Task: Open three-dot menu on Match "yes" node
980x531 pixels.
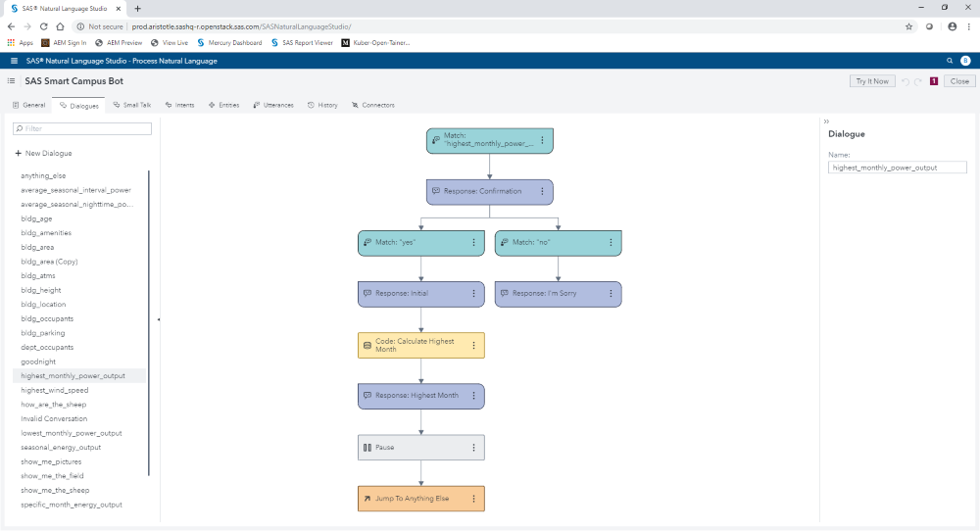Action: (x=473, y=242)
